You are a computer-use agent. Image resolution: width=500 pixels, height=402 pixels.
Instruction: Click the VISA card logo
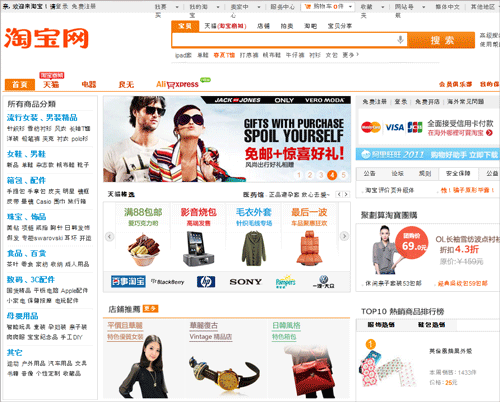coord(395,127)
